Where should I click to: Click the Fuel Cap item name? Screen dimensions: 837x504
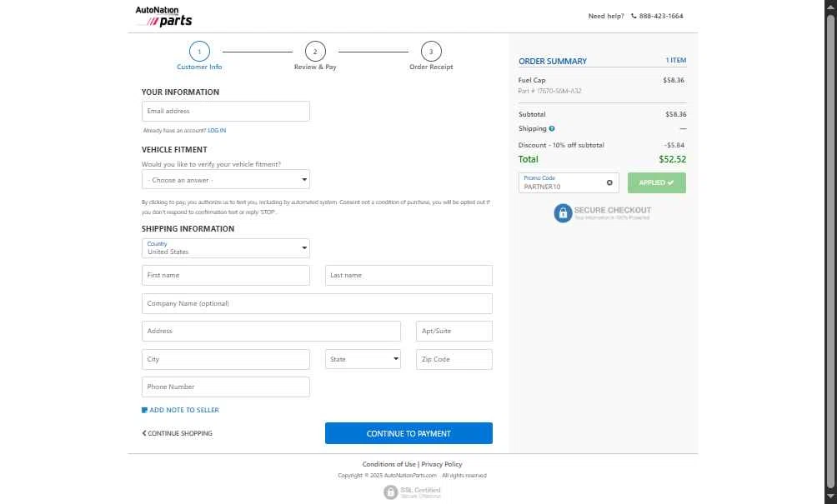[x=532, y=80]
